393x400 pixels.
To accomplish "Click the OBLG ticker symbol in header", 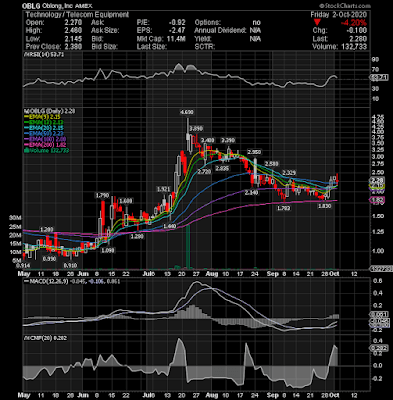I will pyautogui.click(x=32, y=6).
